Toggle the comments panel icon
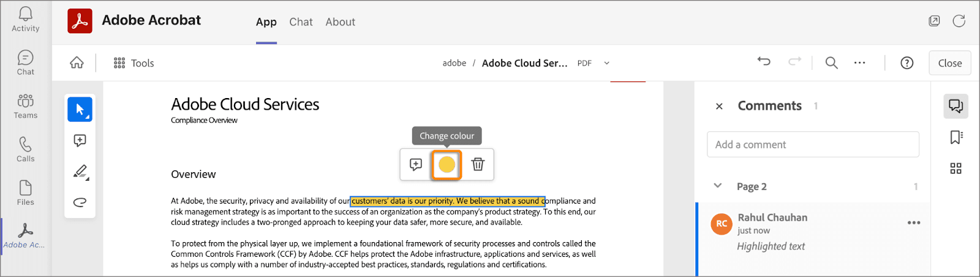 (x=956, y=106)
